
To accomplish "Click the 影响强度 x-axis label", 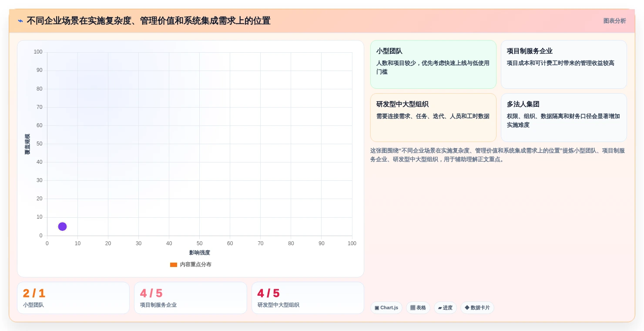I will (x=199, y=253).
